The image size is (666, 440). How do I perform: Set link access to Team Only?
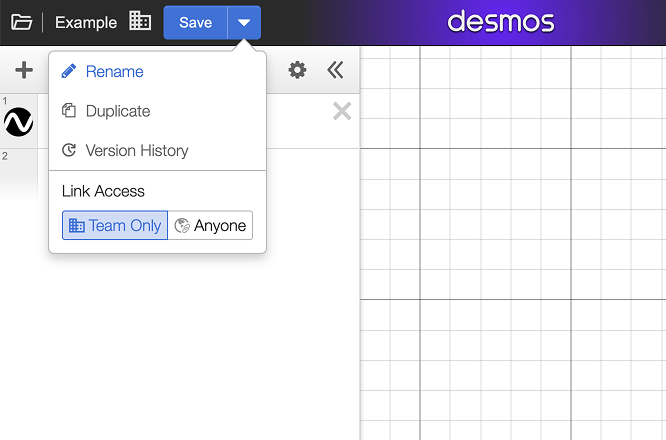(x=115, y=225)
